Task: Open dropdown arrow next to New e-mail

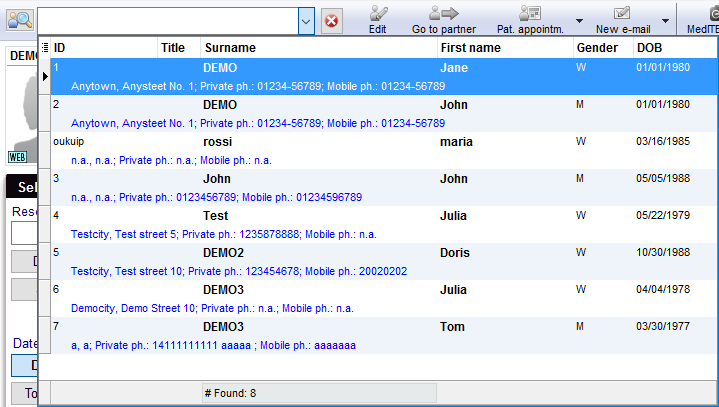Action: pos(665,21)
